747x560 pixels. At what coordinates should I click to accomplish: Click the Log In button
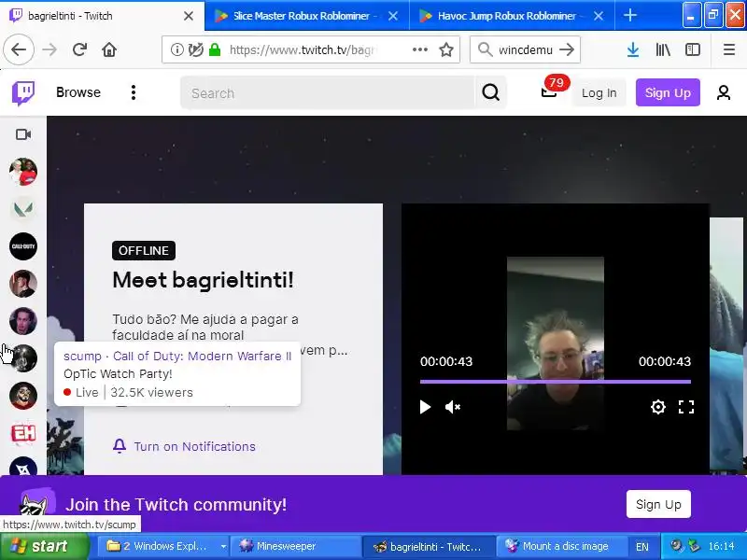coord(599,92)
